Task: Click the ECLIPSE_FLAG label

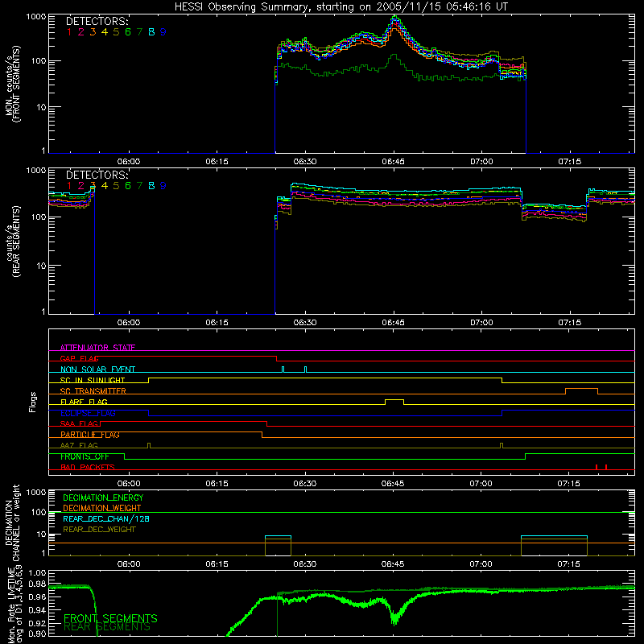Action: (88, 413)
